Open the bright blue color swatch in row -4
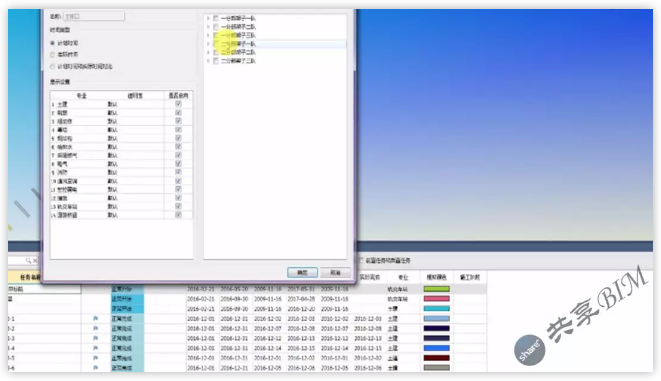661x381 pixels. coord(437,348)
